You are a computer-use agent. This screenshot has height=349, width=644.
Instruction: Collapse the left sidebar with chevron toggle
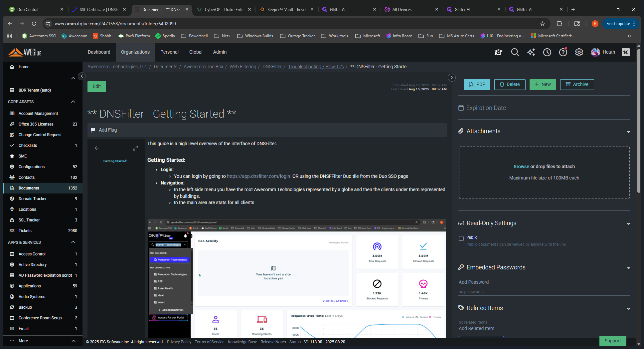[x=82, y=76]
